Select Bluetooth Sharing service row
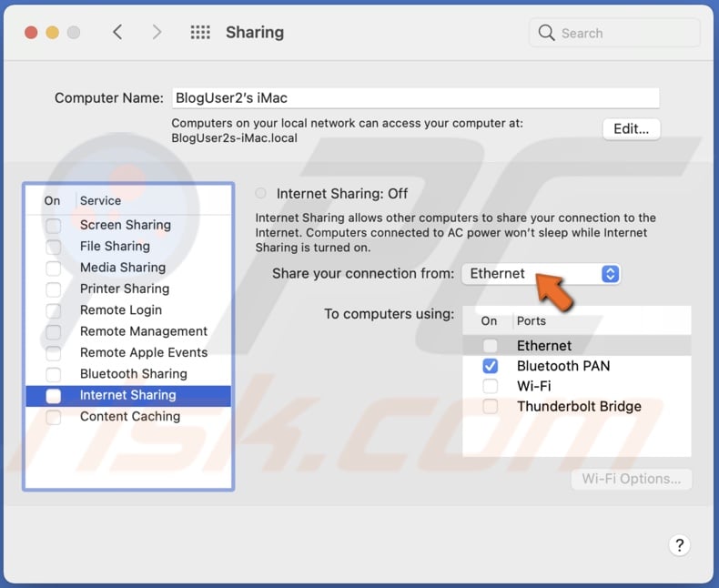719x588 pixels. coord(128,374)
